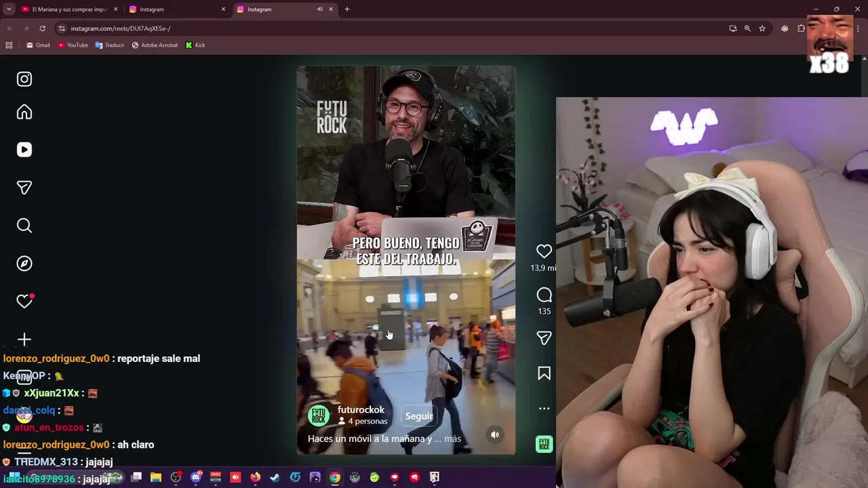Screen dimensions: 868x488
Task: Toggle the reel's audio speaker button
Action: [495, 435]
